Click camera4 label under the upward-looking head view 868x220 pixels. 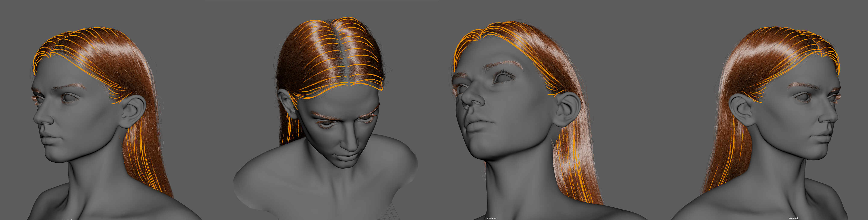coord(492,218)
